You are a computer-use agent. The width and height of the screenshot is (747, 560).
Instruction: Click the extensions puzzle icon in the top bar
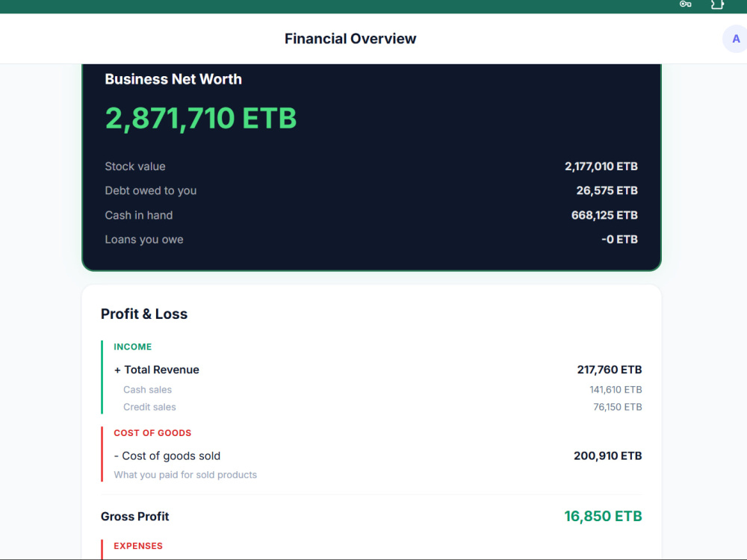click(717, 4)
